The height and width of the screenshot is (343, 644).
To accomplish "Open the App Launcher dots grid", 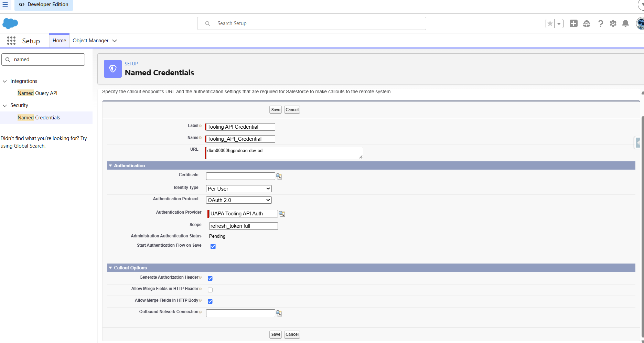I will (11, 41).
